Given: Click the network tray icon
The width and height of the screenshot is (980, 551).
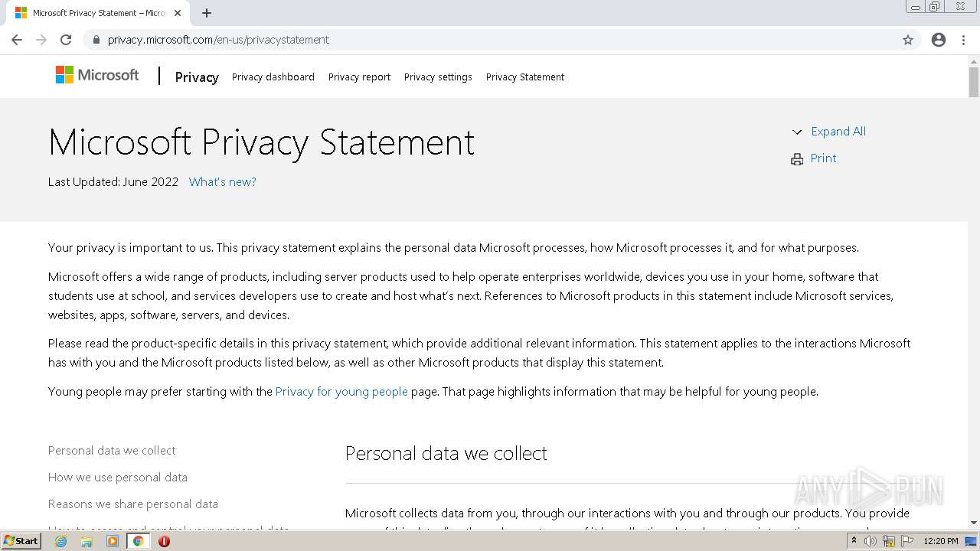Looking at the screenshot, I should 889,541.
